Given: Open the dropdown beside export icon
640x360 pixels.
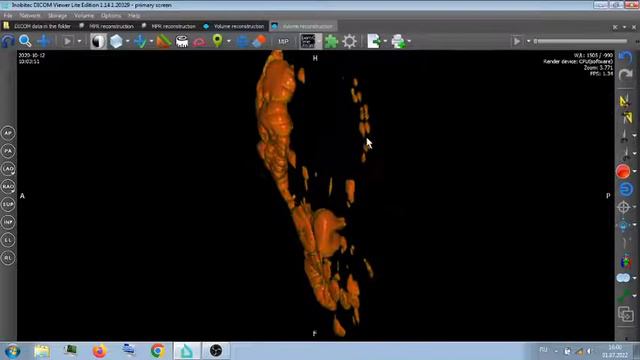Looking at the screenshot, I should (x=385, y=41).
